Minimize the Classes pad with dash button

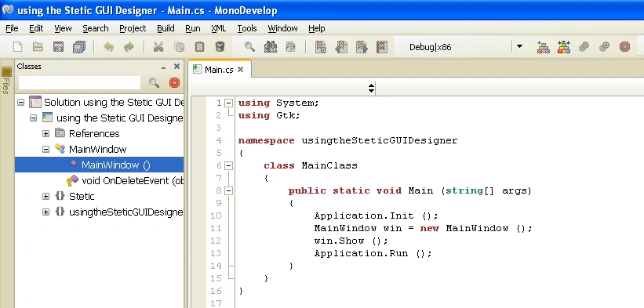(x=163, y=67)
